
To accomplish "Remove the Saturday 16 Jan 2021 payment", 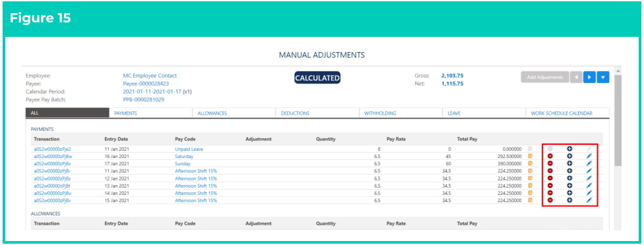I will 550,157.
